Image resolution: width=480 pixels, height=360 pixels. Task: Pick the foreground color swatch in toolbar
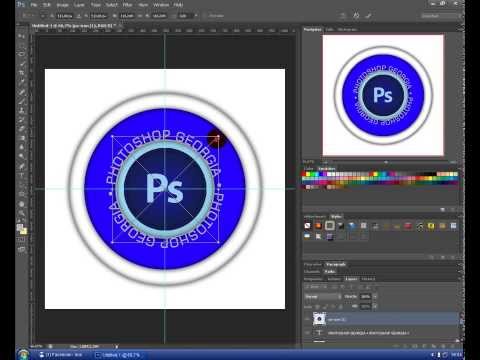pos(20,227)
